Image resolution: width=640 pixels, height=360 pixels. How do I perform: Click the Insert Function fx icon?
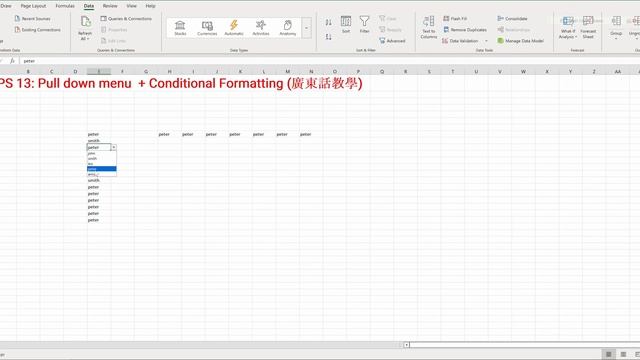point(12,61)
